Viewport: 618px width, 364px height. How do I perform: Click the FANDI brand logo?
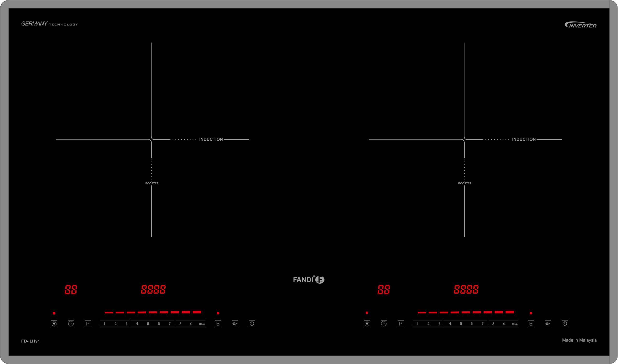(309, 280)
